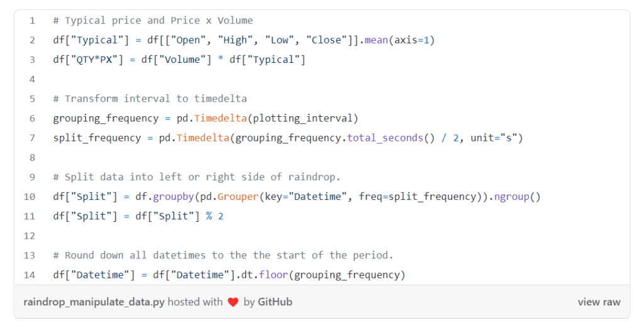Click the "Typical price and Price x Volume" comment
644x328 pixels.
153,20
